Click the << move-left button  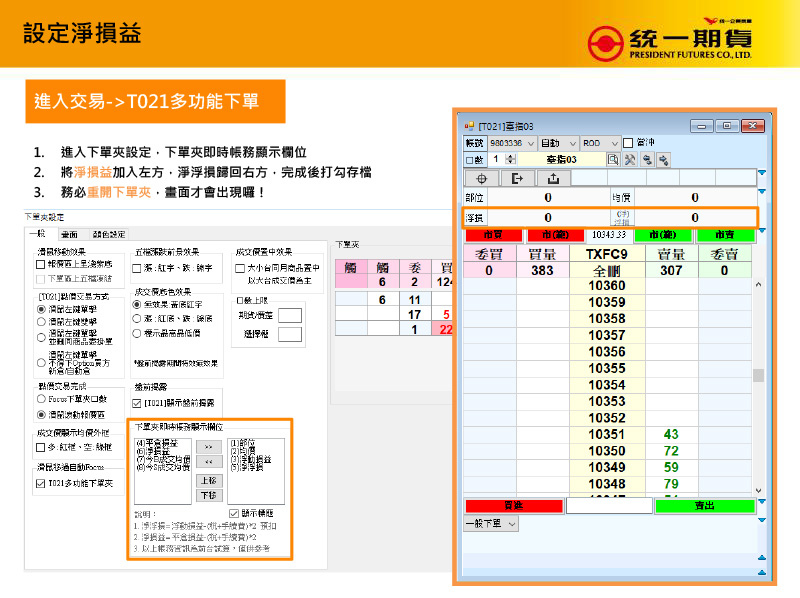point(209,462)
